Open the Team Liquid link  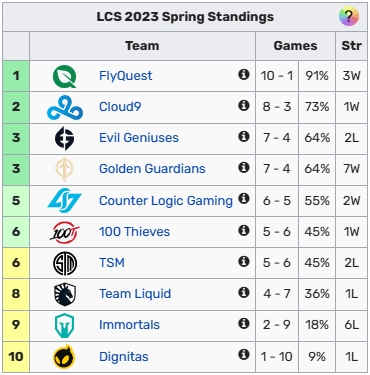tap(135, 294)
